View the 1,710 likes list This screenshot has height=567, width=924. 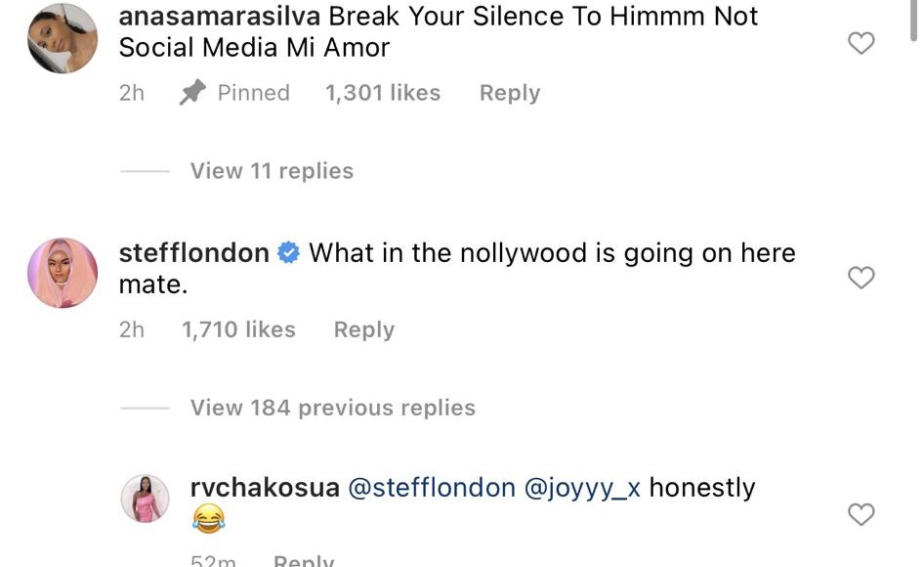(238, 330)
